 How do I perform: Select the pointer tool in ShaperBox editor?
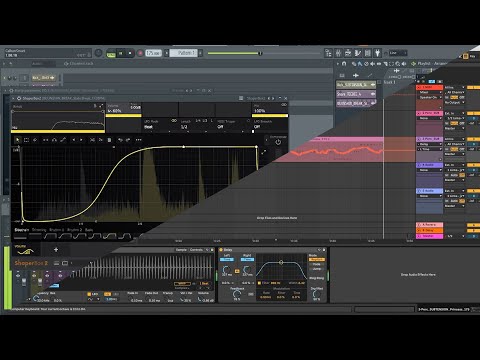tap(18, 140)
